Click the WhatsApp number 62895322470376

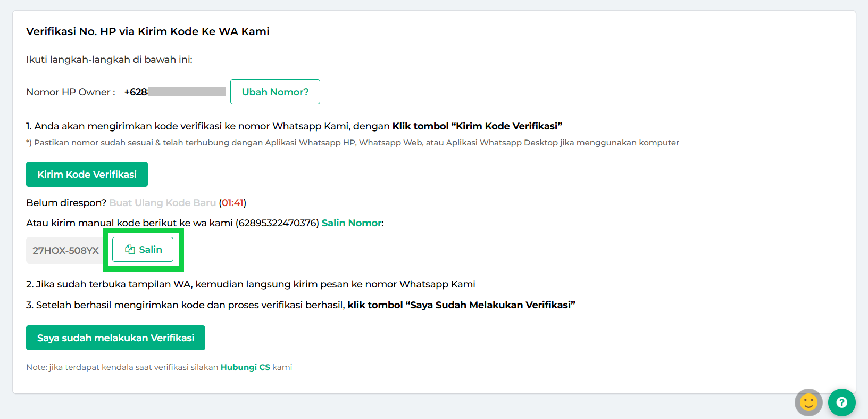277,223
